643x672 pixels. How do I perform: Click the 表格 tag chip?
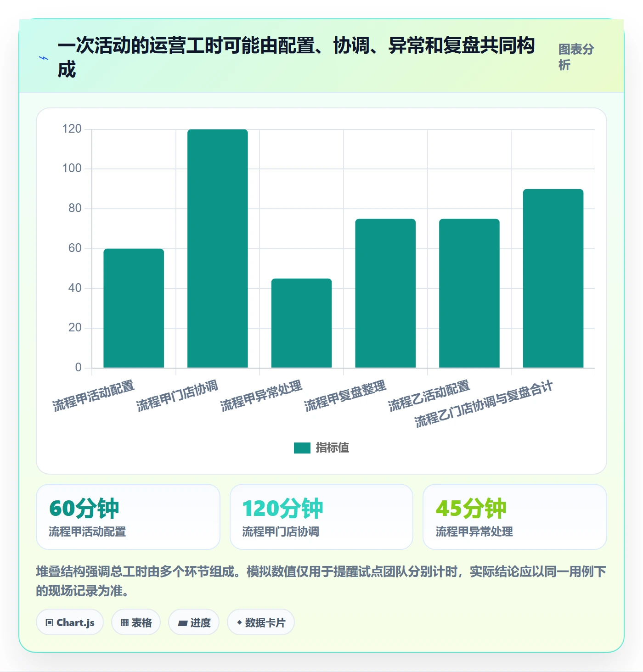coord(136,622)
